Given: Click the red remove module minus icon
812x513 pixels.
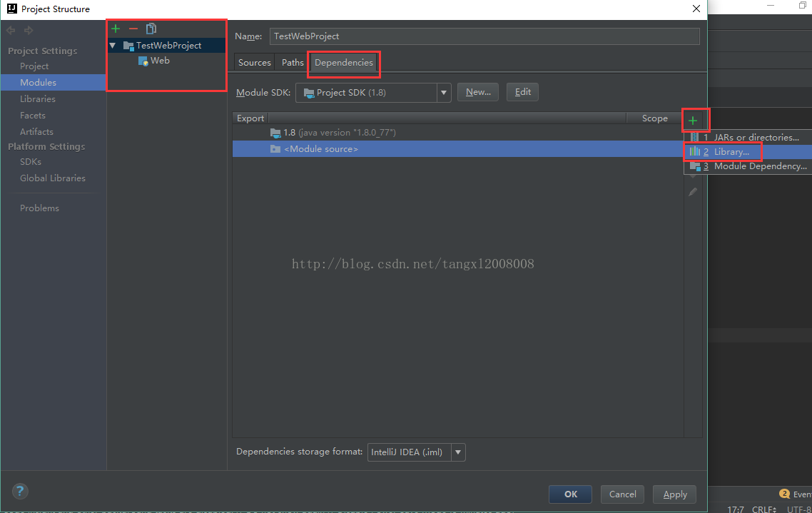Looking at the screenshot, I should coord(133,29).
